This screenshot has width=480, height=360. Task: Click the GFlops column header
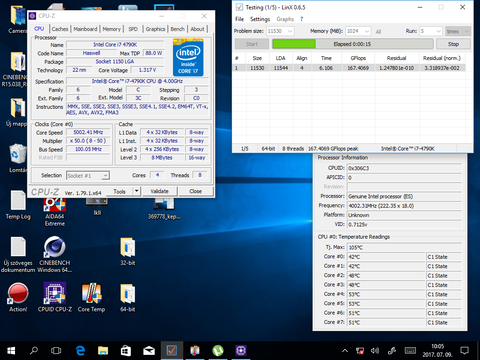358,58
